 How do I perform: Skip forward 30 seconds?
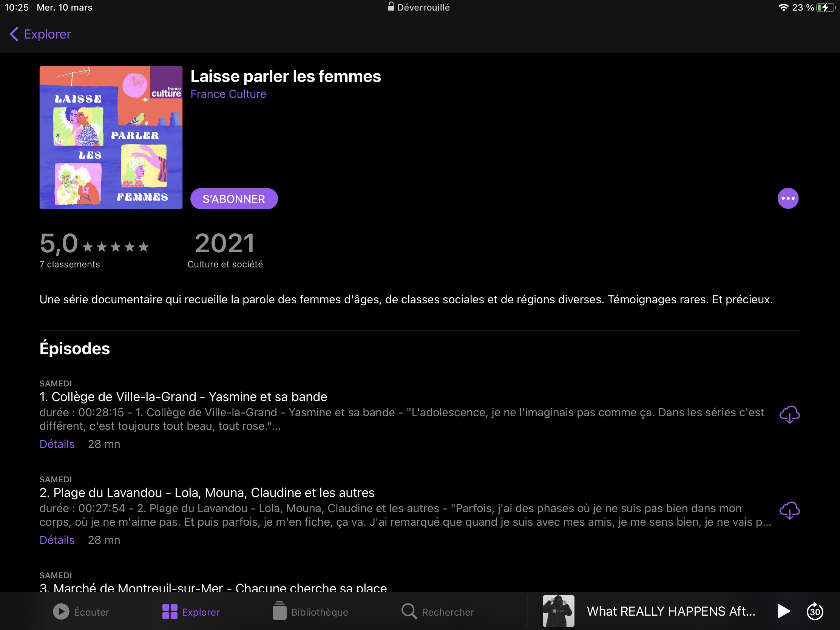pyautogui.click(x=815, y=611)
